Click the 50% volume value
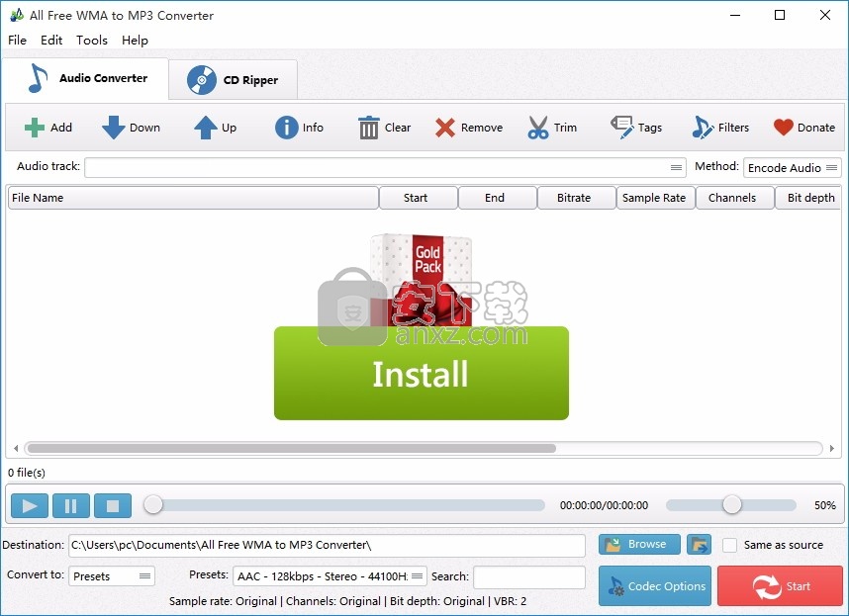Screen dimensions: 849x616 pyautogui.click(x=824, y=505)
